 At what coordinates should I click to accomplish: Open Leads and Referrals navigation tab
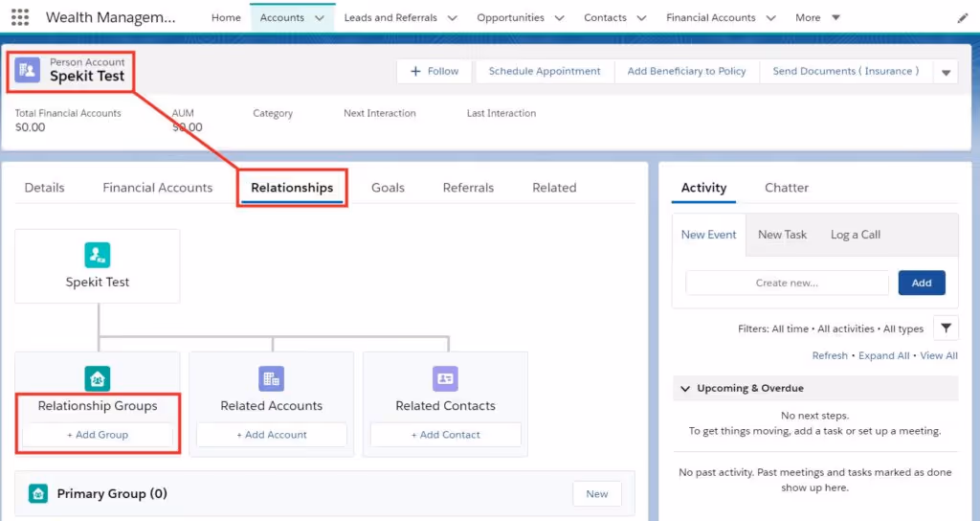tap(390, 17)
